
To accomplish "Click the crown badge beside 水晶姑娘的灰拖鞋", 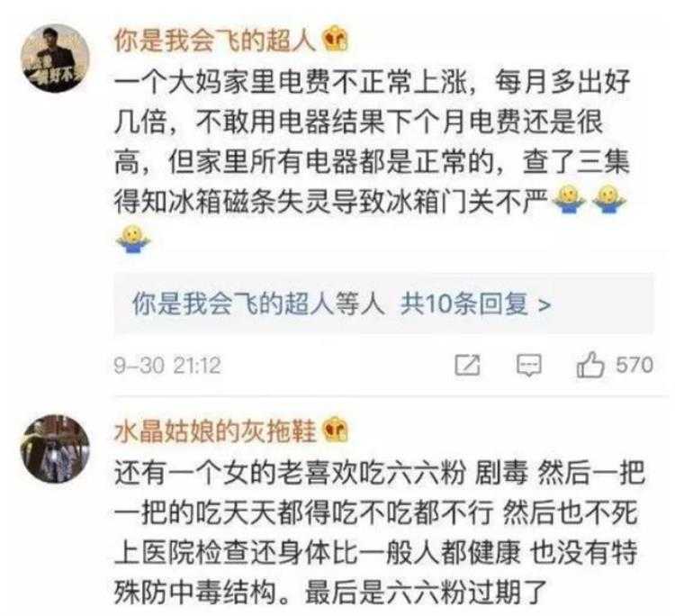I will coord(336,430).
